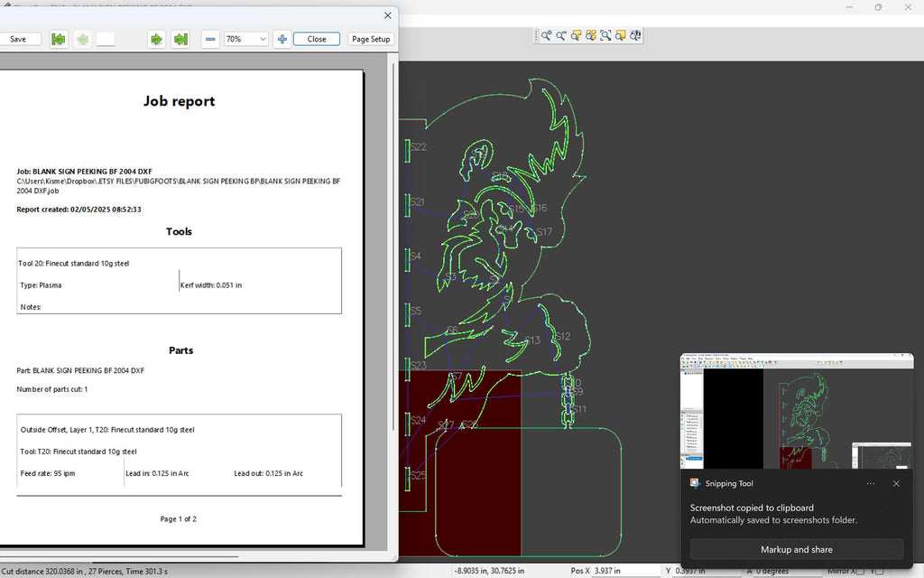
Task: Click the S25 start point label on canvas
Action: (x=419, y=475)
